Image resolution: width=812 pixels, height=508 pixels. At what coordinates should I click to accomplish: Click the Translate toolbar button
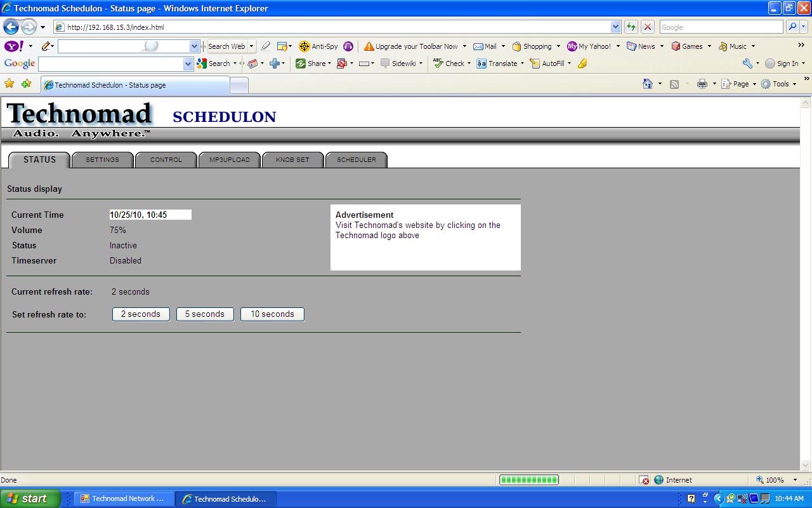pos(497,63)
